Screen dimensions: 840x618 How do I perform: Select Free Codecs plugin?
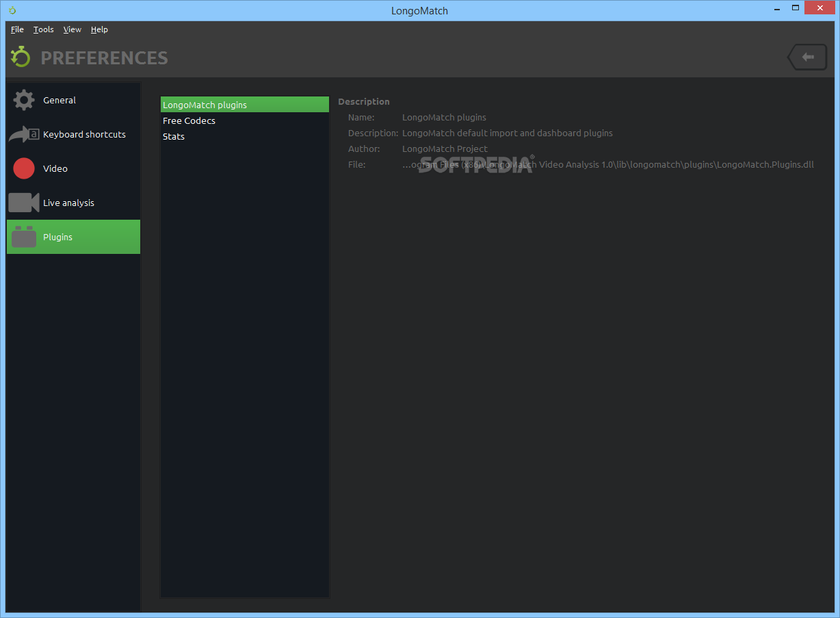coord(245,120)
